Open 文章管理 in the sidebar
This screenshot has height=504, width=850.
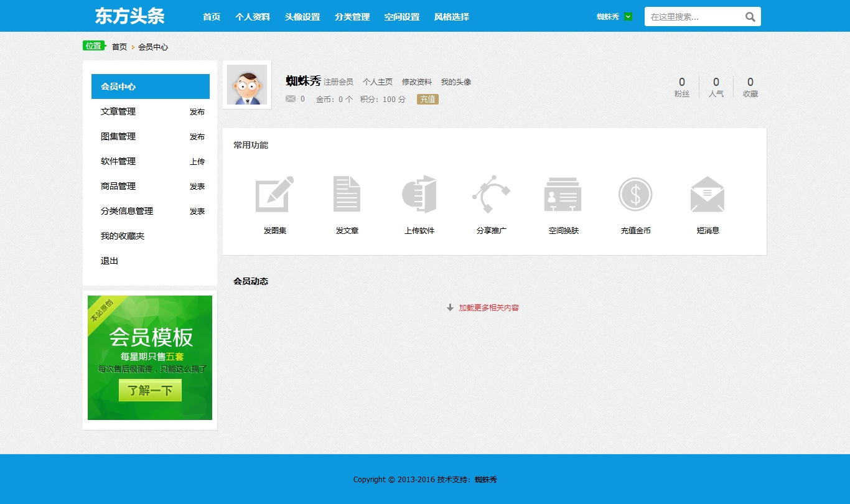click(x=118, y=111)
